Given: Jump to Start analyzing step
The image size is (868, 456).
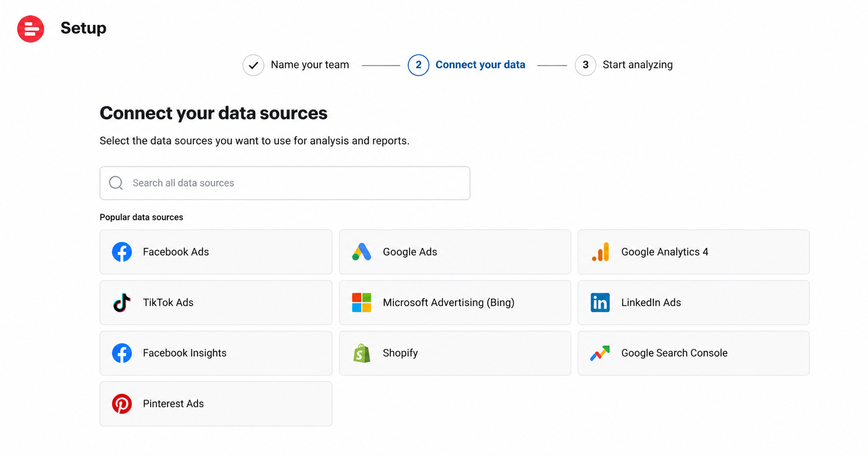Looking at the screenshot, I should (638, 65).
